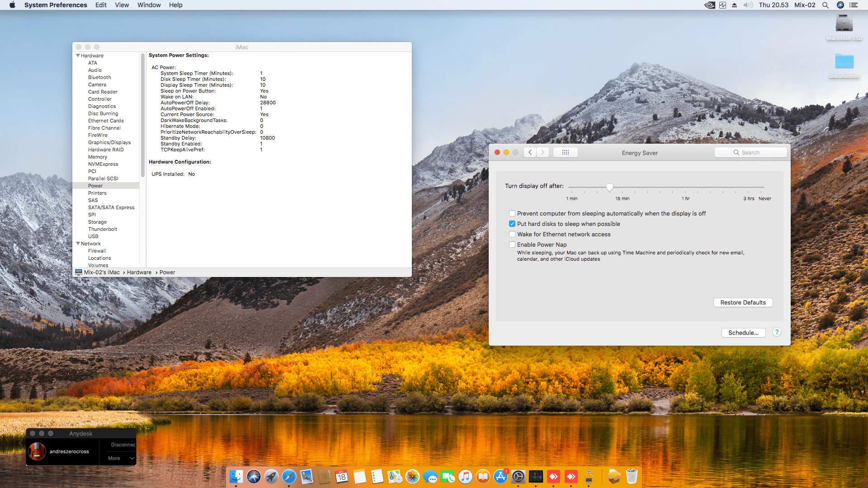The image size is (868, 488).
Task: Enable Power Nap checkbox
Action: [x=512, y=244]
